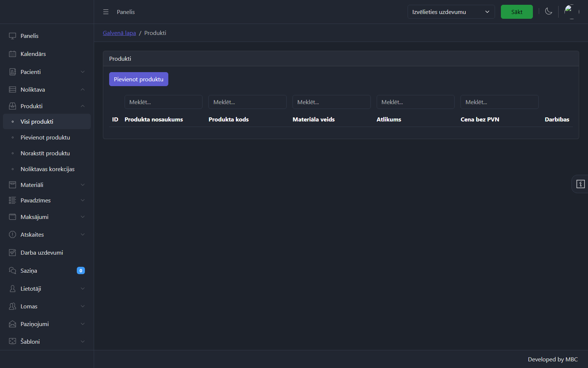The height and width of the screenshot is (368, 588).
Task: Toggle dark mode moon icon
Action: (549, 11)
